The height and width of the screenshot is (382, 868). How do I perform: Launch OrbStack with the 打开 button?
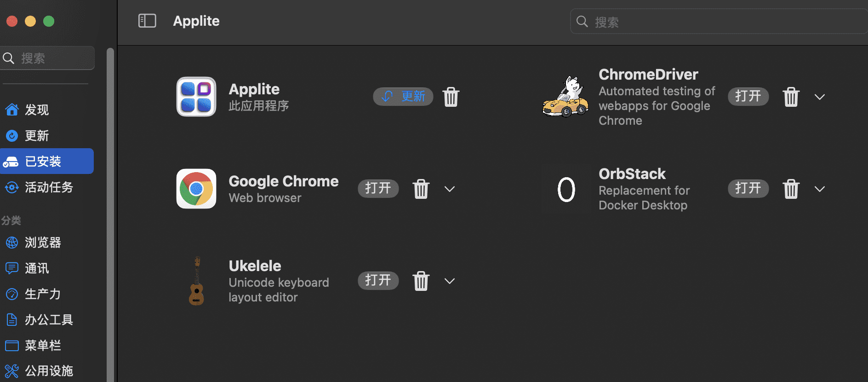(x=748, y=189)
